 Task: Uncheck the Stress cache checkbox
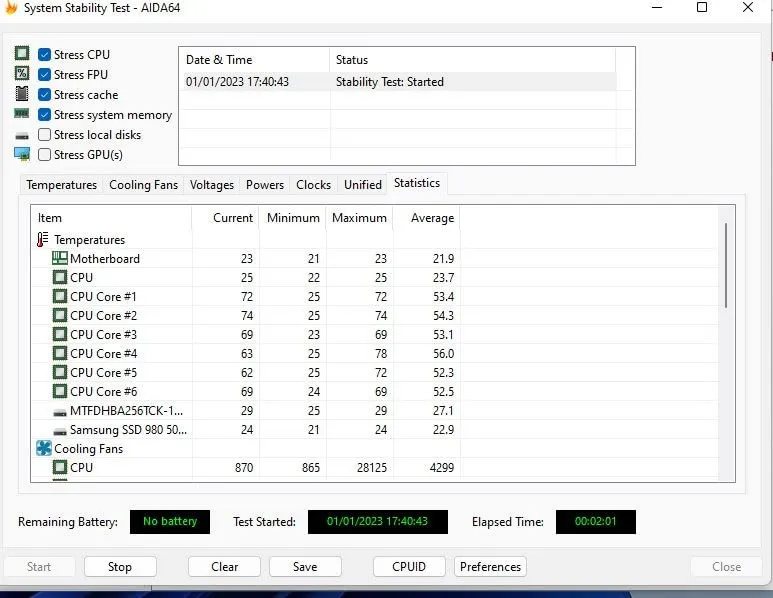pyautogui.click(x=44, y=94)
